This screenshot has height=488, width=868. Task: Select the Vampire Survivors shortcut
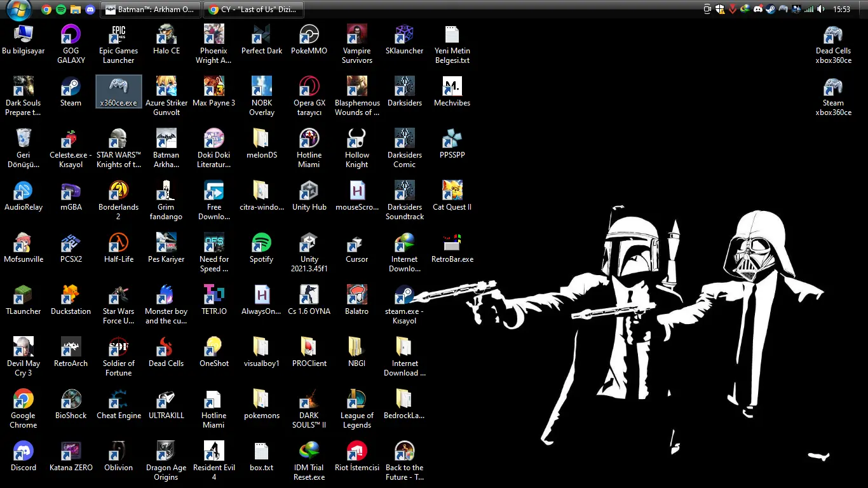coord(357,44)
